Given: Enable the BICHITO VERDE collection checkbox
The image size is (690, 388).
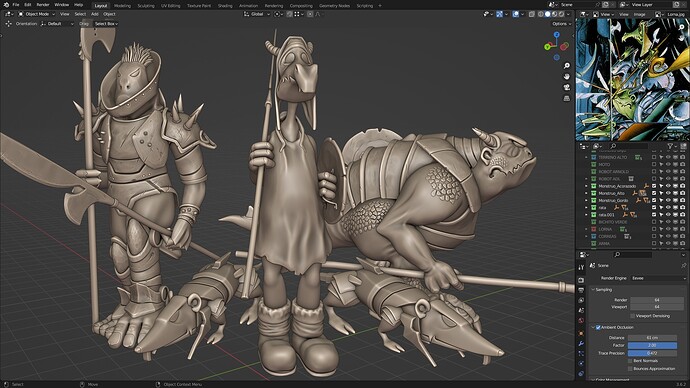Looking at the screenshot, I should pyautogui.click(x=654, y=222).
